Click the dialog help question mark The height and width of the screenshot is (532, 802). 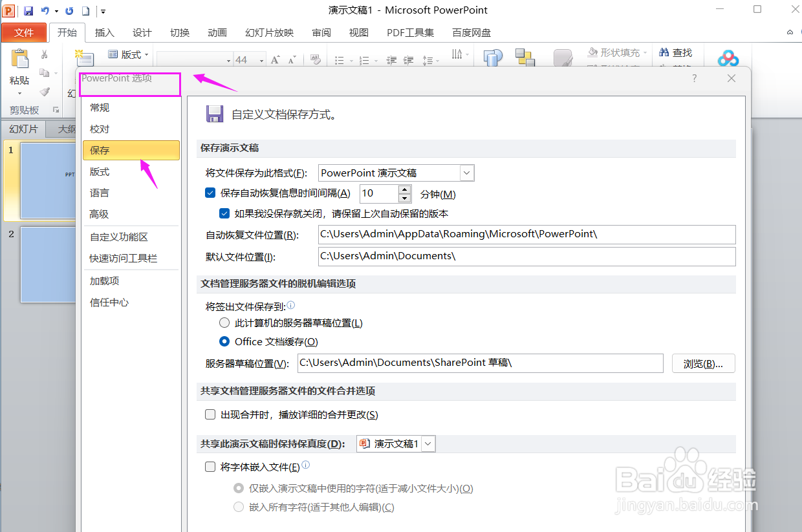click(x=695, y=78)
